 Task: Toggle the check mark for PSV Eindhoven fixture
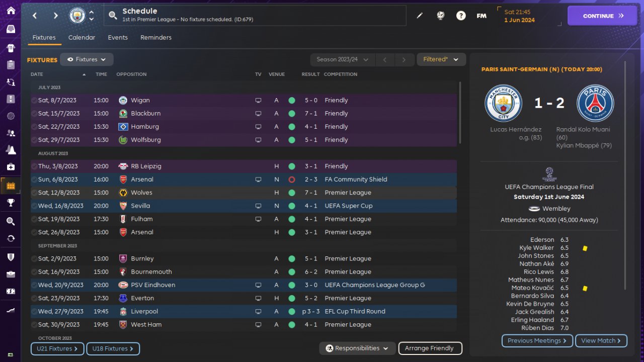point(34,285)
